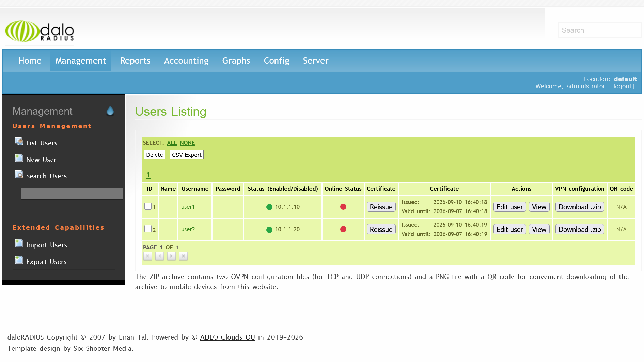644x362 pixels.
Task: Open the Config menu
Action: click(x=277, y=61)
